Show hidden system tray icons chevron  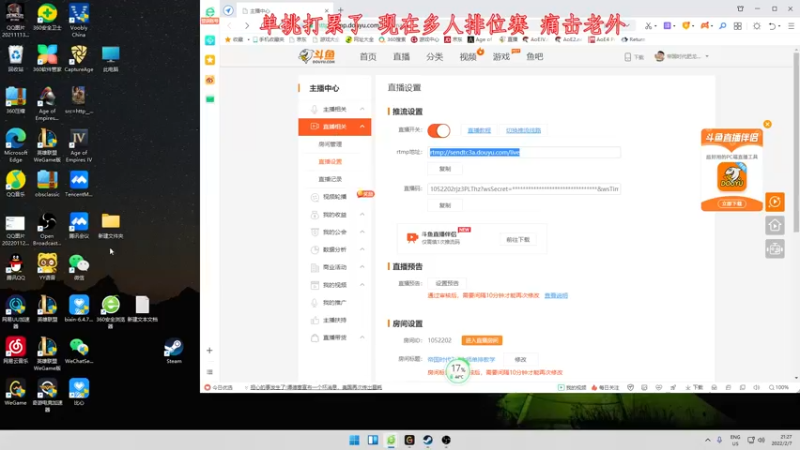pyautogui.click(x=707, y=440)
